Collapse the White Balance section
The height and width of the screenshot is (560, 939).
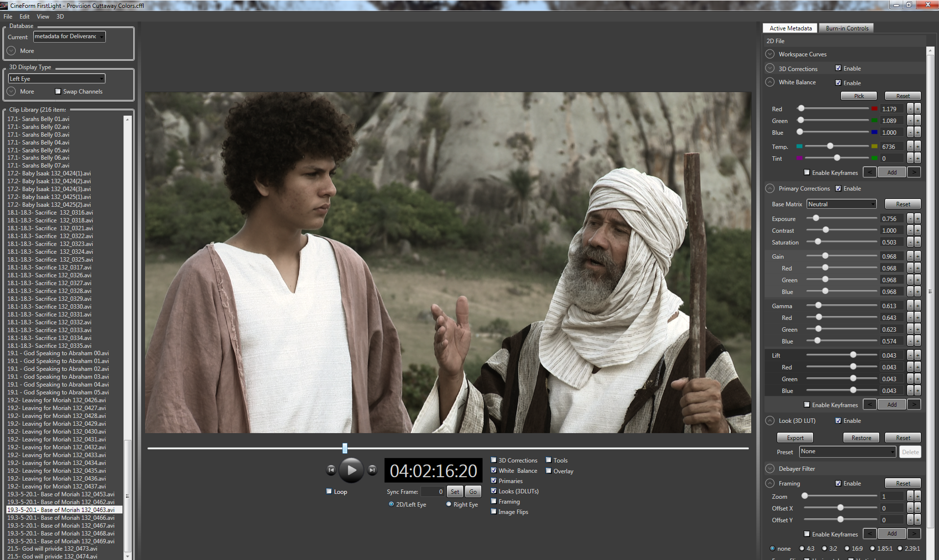tap(770, 82)
